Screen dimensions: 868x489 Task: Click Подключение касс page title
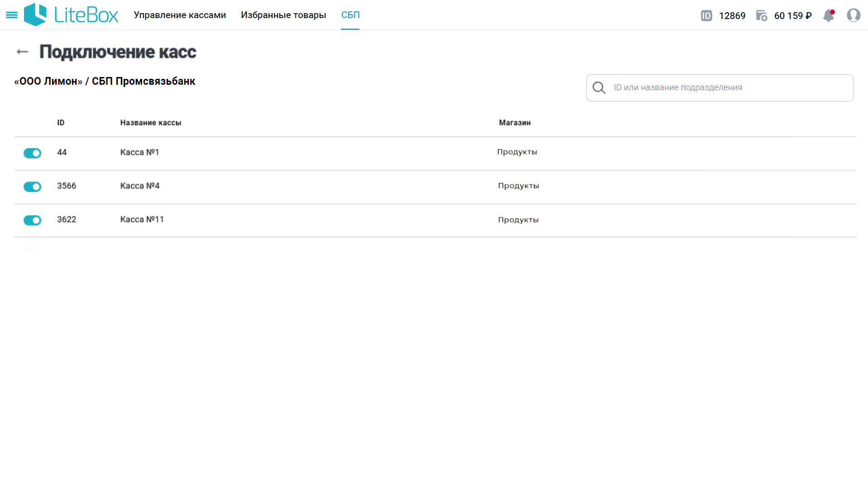[118, 52]
